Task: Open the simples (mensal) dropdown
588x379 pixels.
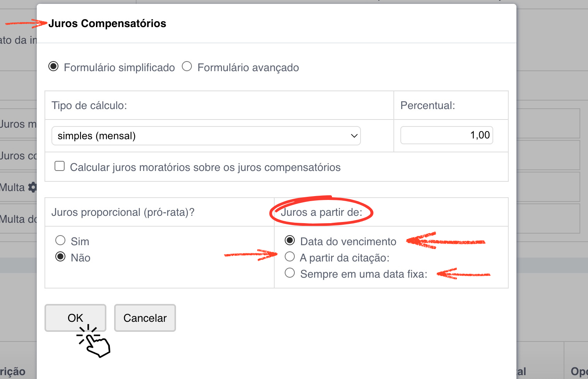Action: (x=206, y=136)
